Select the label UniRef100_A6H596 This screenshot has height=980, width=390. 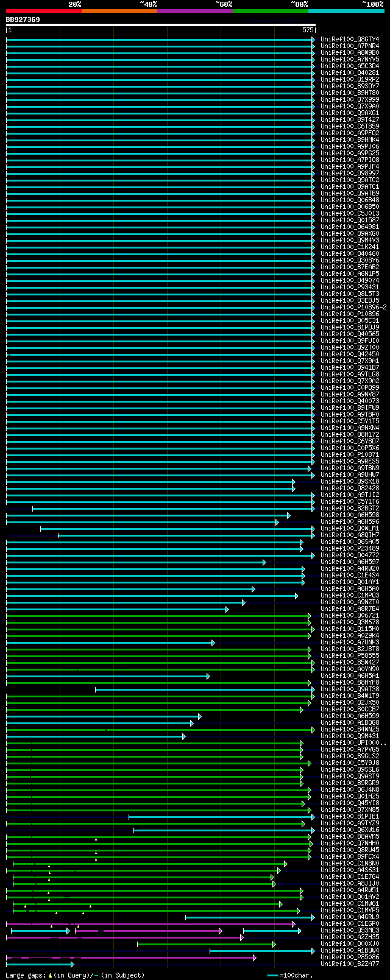[x=350, y=522]
